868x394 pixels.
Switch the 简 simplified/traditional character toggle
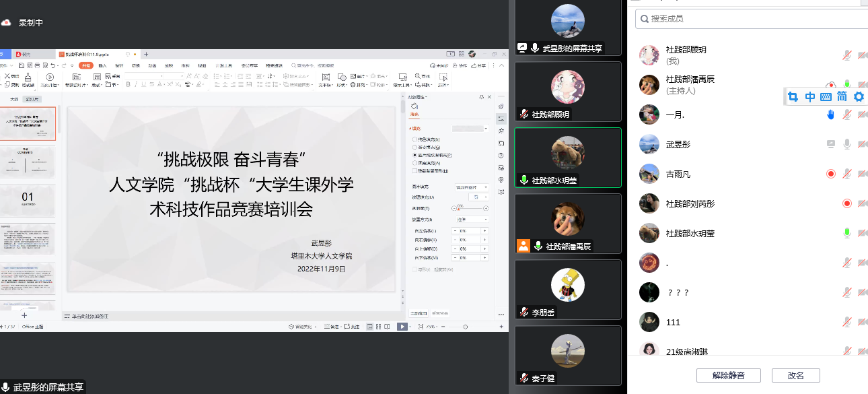[x=842, y=96]
